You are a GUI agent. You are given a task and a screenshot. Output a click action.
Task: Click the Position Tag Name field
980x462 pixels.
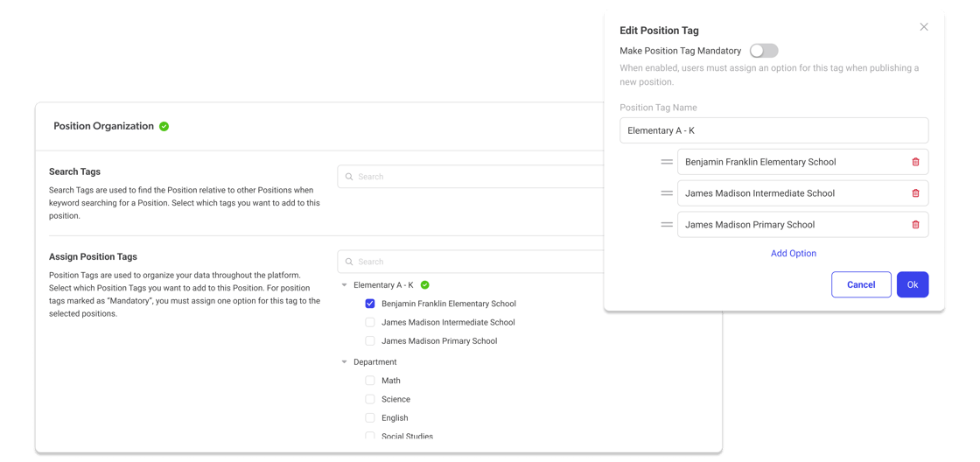(773, 130)
